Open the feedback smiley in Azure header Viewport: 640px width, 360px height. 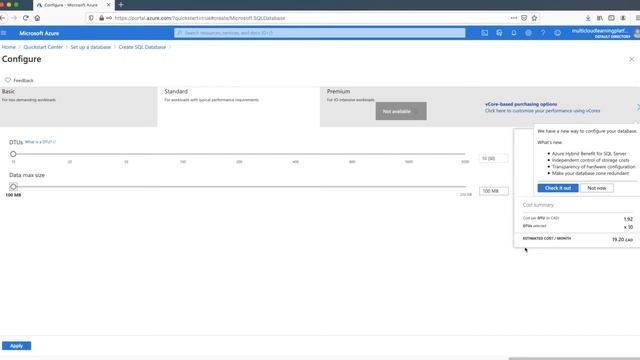click(558, 33)
